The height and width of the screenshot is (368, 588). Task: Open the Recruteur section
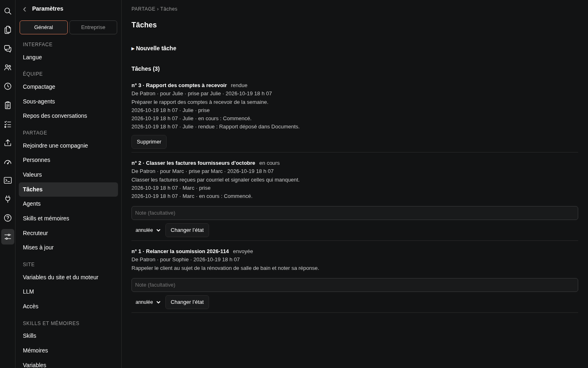tap(68, 233)
